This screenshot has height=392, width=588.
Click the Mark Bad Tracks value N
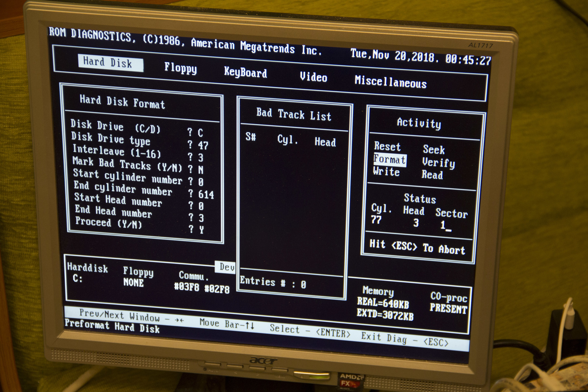tap(201, 170)
